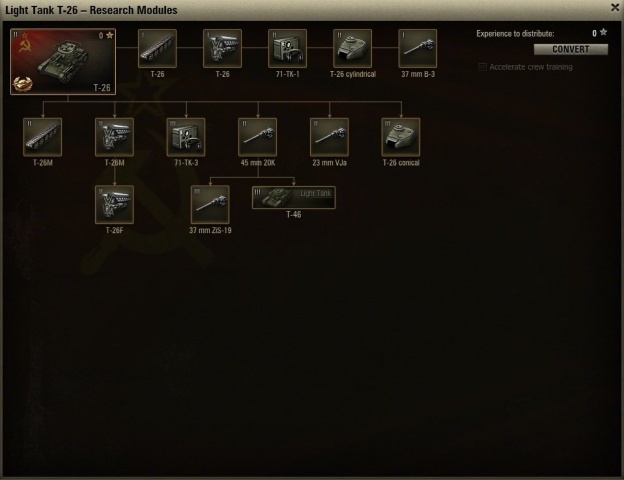Select the 45 mm 20K gun
The image size is (624, 480).
[x=257, y=137]
